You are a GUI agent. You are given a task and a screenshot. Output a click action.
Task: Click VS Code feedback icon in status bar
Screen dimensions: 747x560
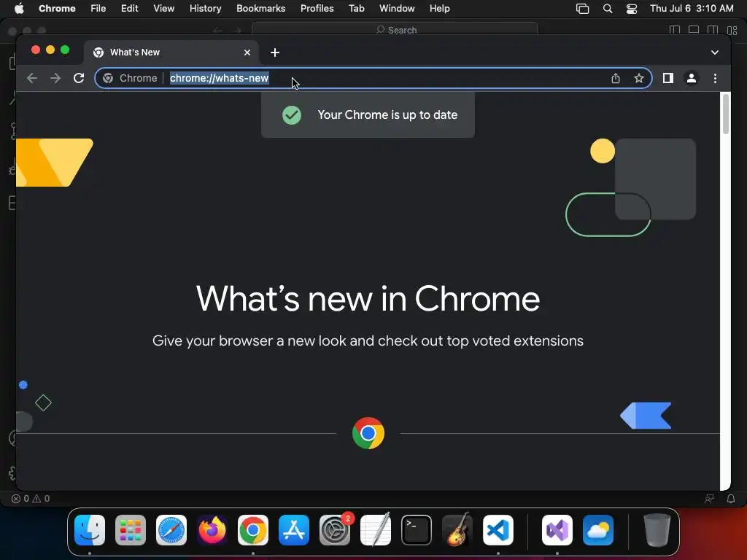(709, 499)
